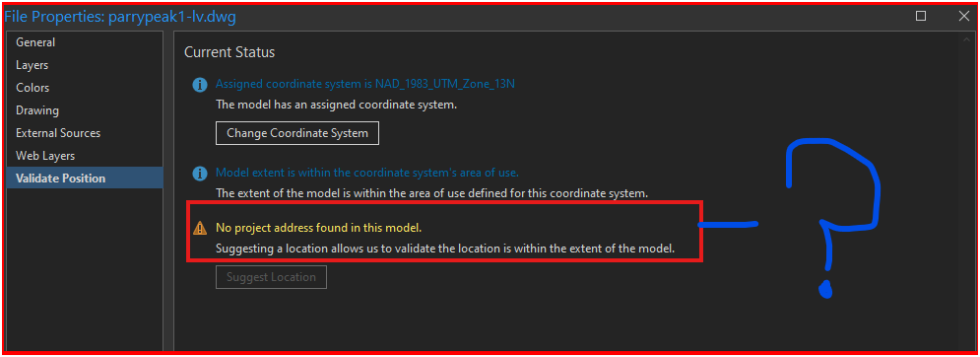The width and height of the screenshot is (980, 357).
Task: Maximize the File Properties window
Action: click(921, 16)
